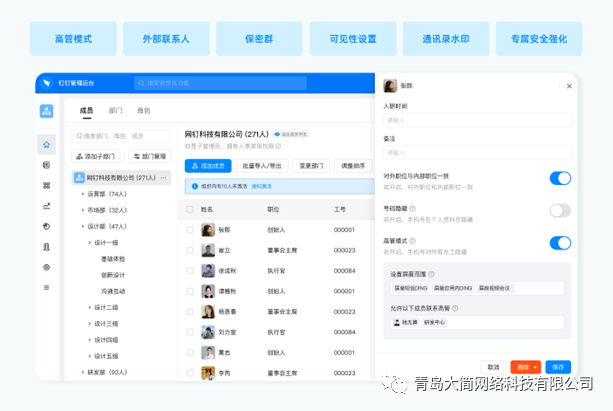Tick the checkbox for 黄杰's row
Viewport: 613px width, 411px height.
point(190,352)
